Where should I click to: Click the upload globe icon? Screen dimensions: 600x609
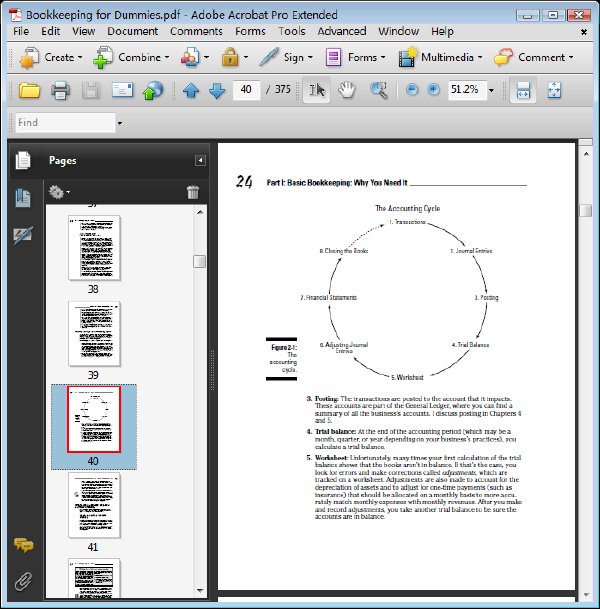coord(153,90)
